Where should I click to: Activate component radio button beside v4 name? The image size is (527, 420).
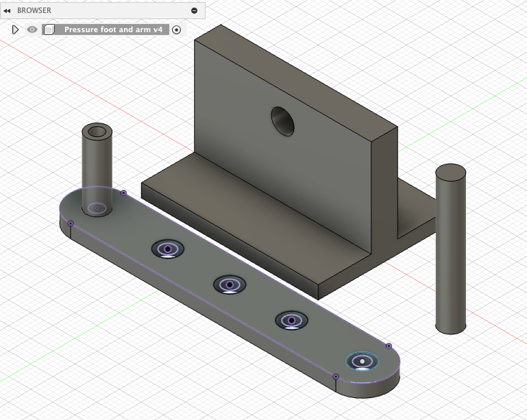[x=176, y=30]
